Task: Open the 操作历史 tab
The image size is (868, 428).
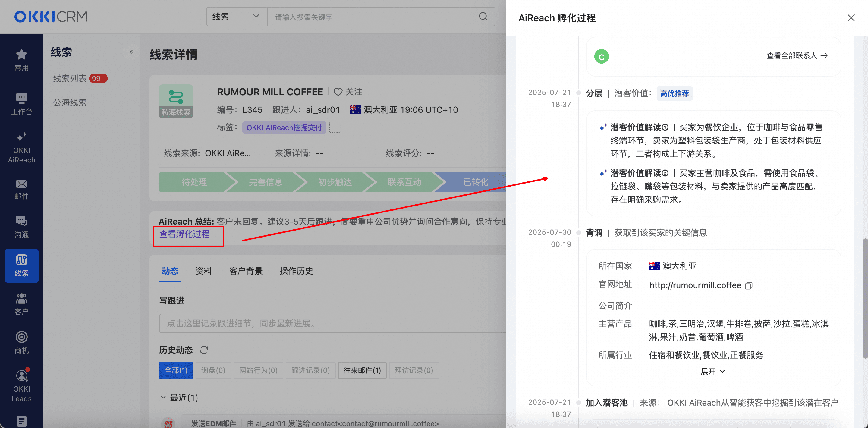Action: (x=296, y=271)
